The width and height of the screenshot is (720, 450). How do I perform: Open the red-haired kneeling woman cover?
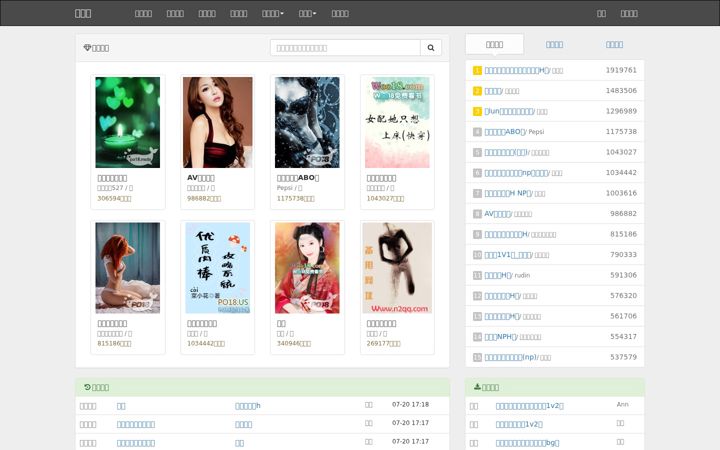pyautogui.click(x=128, y=268)
